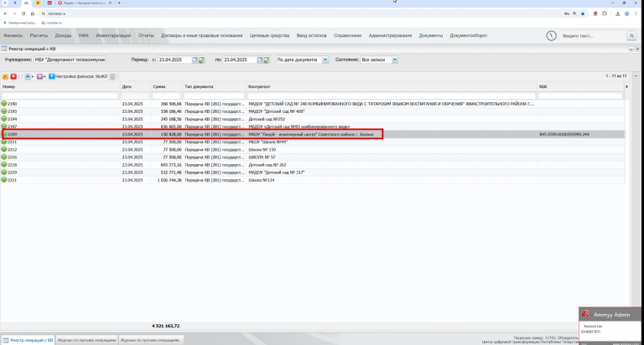This screenshot has height=345, width=644.
Task: Sort by the Контрагент column header
Action: 259,86
